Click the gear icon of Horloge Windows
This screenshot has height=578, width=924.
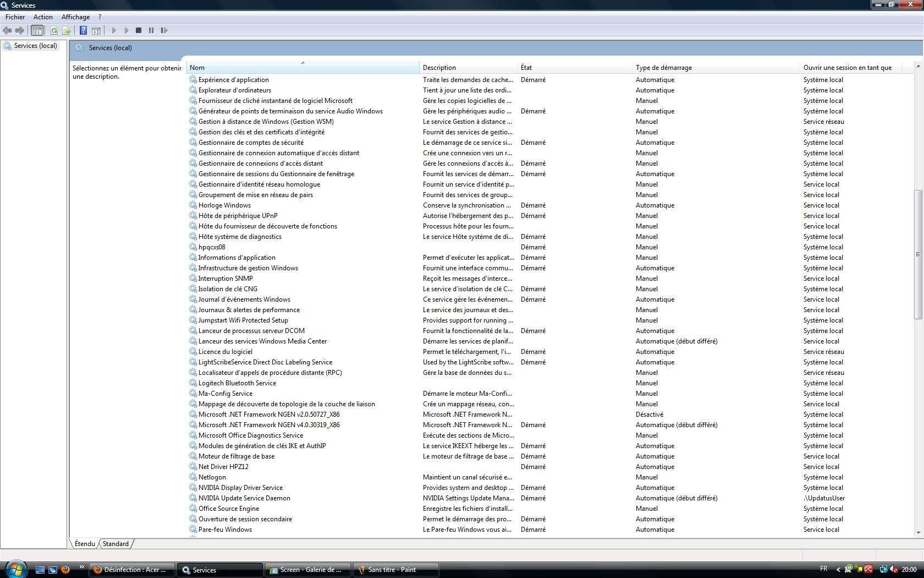pyautogui.click(x=193, y=205)
